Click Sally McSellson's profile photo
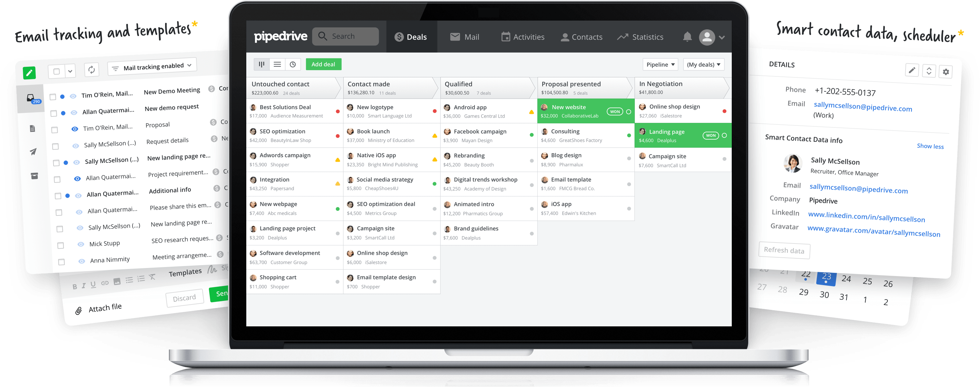980x387 pixels. 792,164
